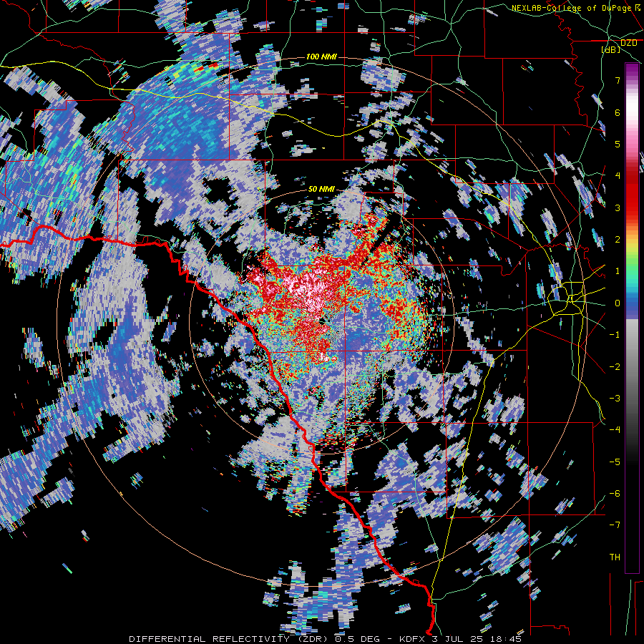Click the -4 value on the color scale
The image size is (644, 644).
[x=615, y=430]
